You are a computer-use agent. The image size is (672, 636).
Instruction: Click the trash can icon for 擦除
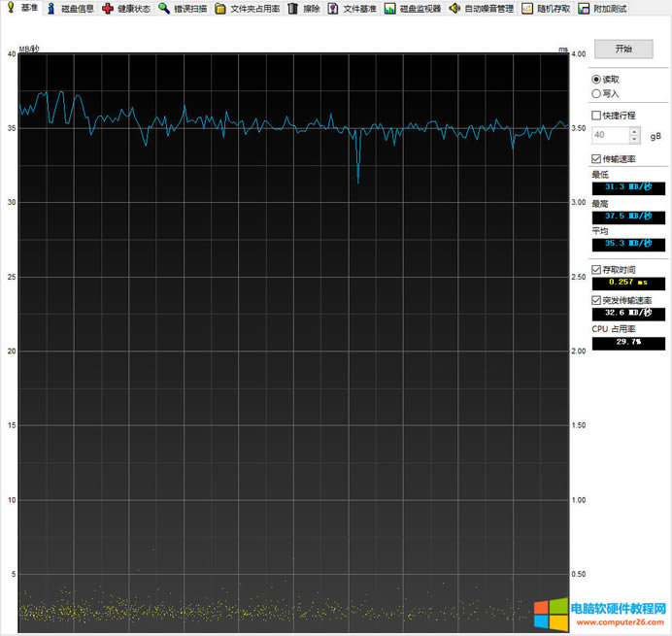292,9
